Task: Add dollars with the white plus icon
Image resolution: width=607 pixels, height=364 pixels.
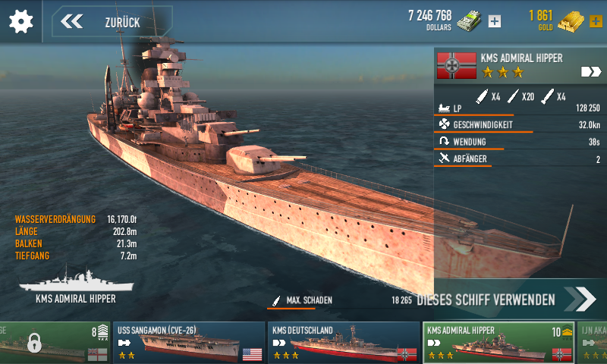Action: 495,21
